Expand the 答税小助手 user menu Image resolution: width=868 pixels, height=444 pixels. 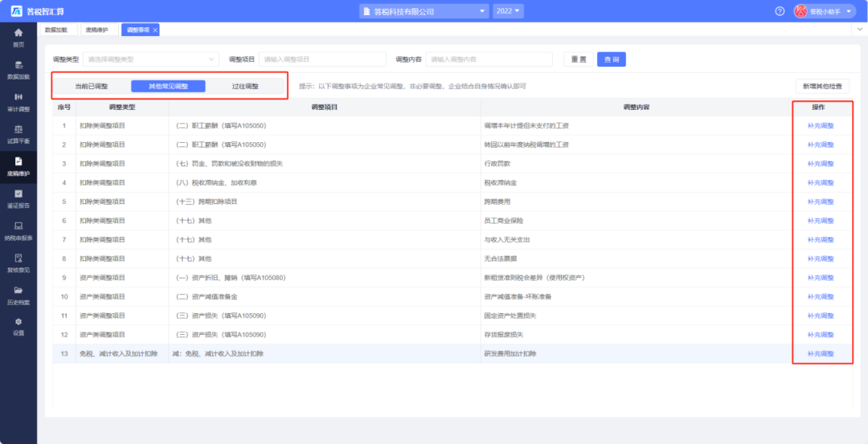coord(849,11)
